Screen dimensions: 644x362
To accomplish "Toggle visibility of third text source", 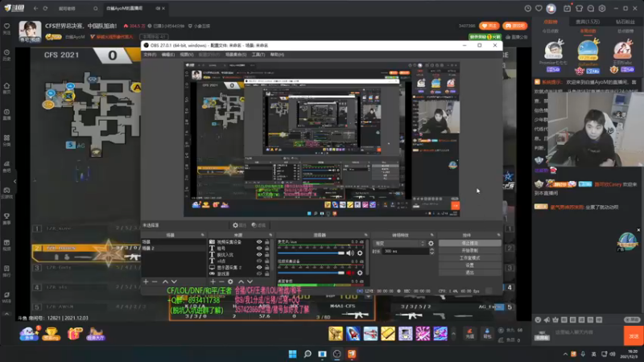I will [x=259, y=254].
